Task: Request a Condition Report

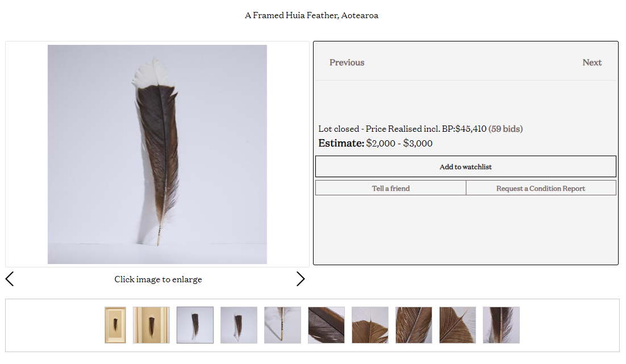Action: tap(540, 189)
